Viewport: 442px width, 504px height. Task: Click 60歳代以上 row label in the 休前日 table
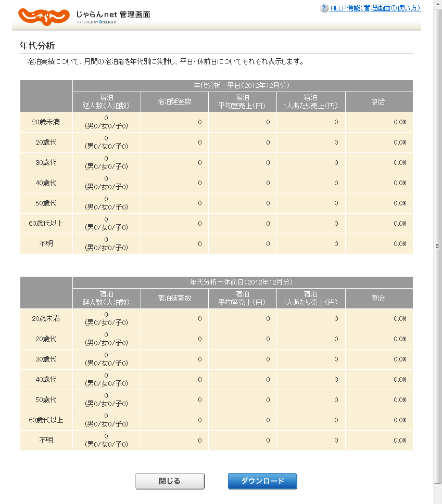point(46,420)
